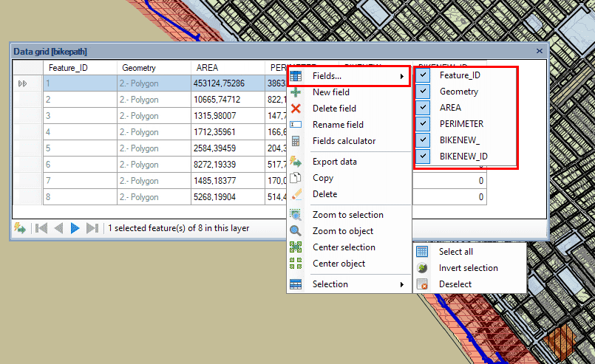The image size is (595, 364).
Task: Toggle the BIKENEW_ID field checkbox
Action: click(x=423, y=157)
